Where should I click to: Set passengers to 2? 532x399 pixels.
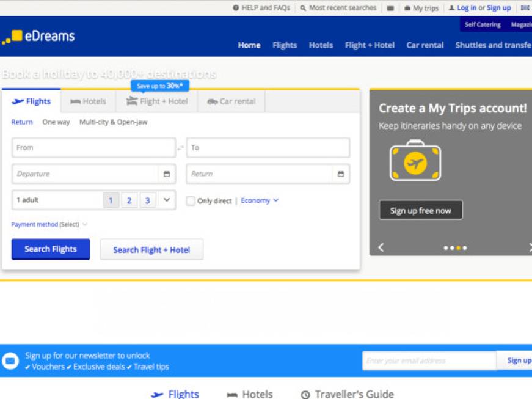pos(129,200)
